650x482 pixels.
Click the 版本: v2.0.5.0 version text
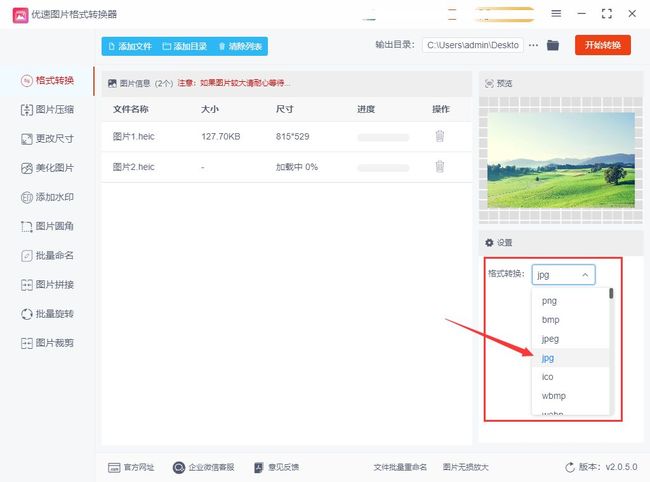pos(608,467)
